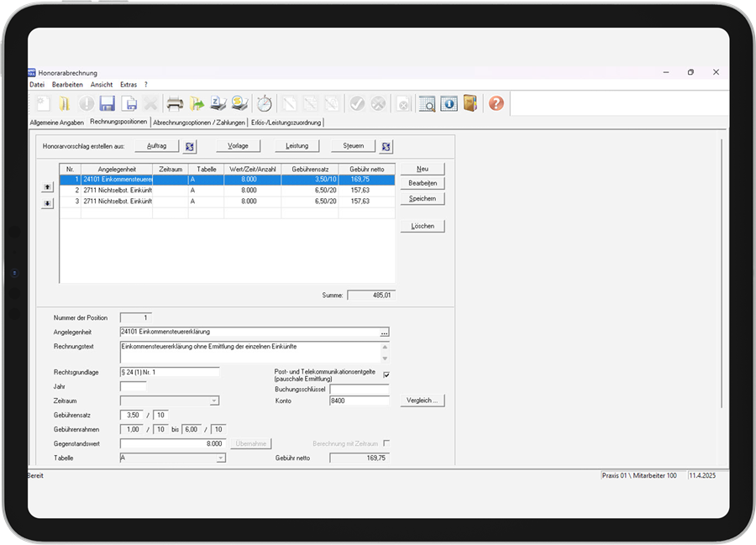Image resolution: width=756 pixels, height=545 pixels.
Task: Move position down with the down arrow
Action: (47, 203)
